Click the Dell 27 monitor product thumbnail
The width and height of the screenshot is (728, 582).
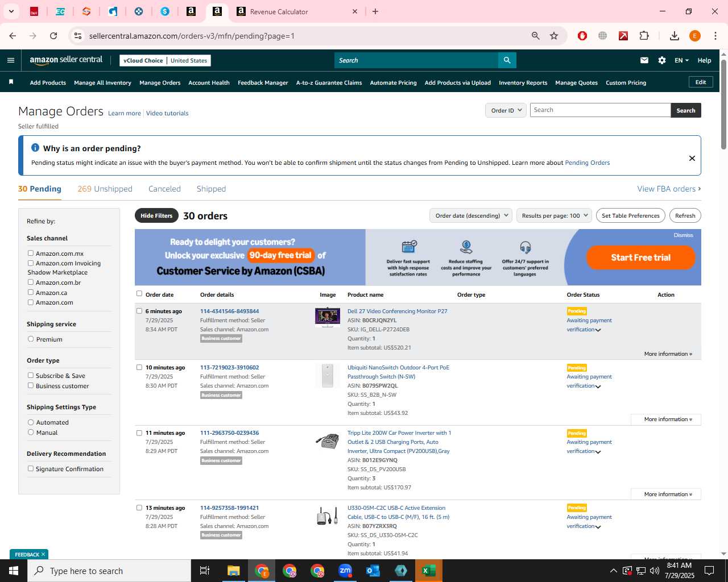(x=328, y=317)
